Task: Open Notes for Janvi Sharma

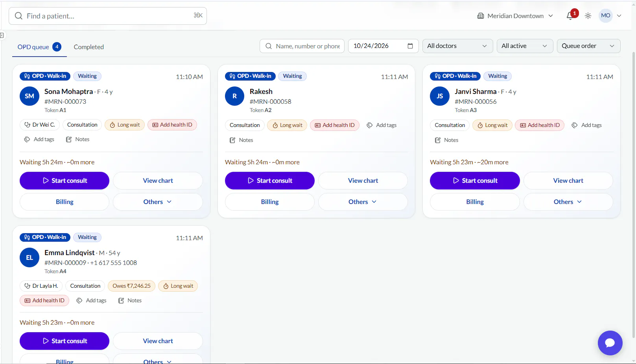Action: 446,140
